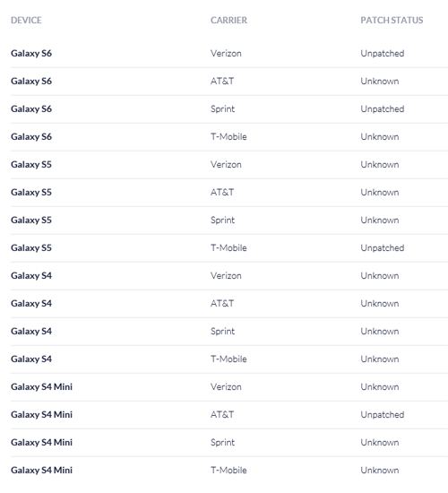448x493 pixels.
Task: Click the Sprint carrier for Galaxy S6
Action: click(x=222, y=109)
